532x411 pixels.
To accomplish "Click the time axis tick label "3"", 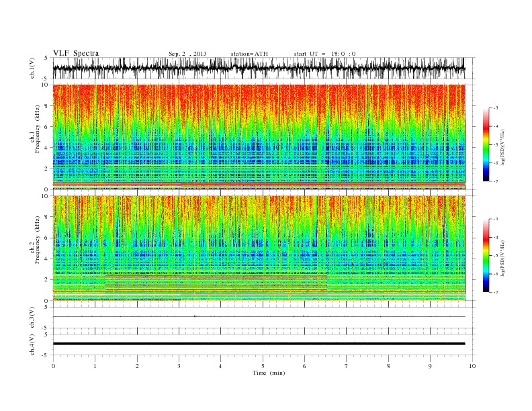I will click(179, 366).
